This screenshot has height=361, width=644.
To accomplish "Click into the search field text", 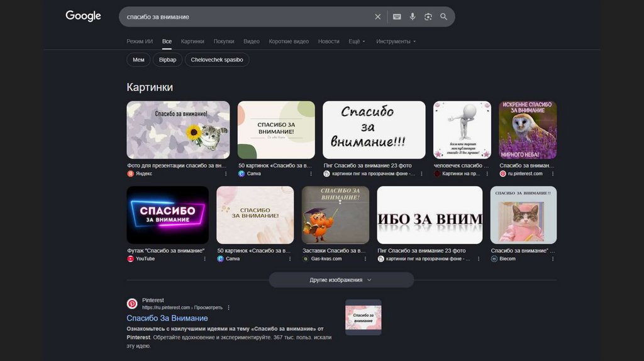I will 158,17.
